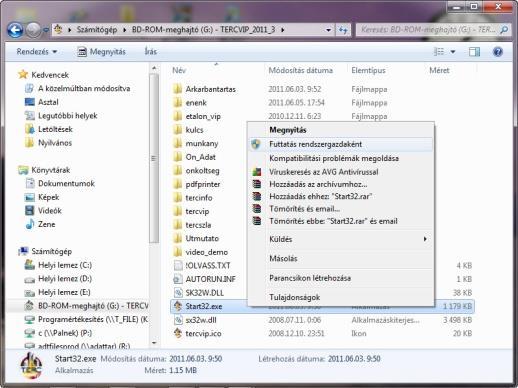Click WinRAR icon beside Tömörítés és email
Viewport: 518px width, 388px height.
(x=257, y=209)
